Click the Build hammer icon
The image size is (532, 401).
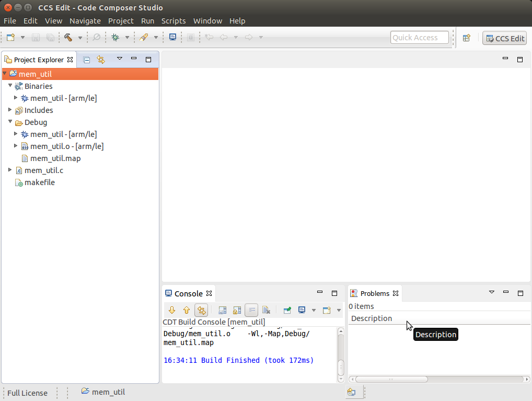pyautogui.click(x=68, y=38)
